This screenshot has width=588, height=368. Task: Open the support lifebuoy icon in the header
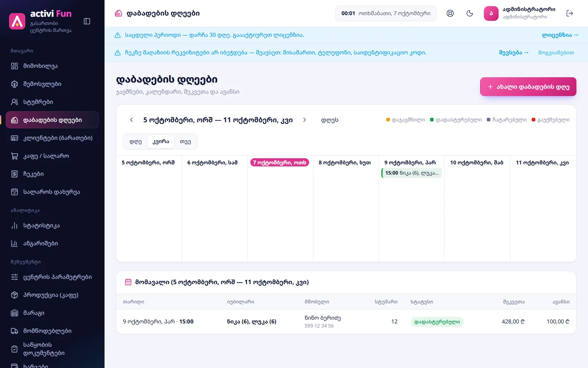450,13
